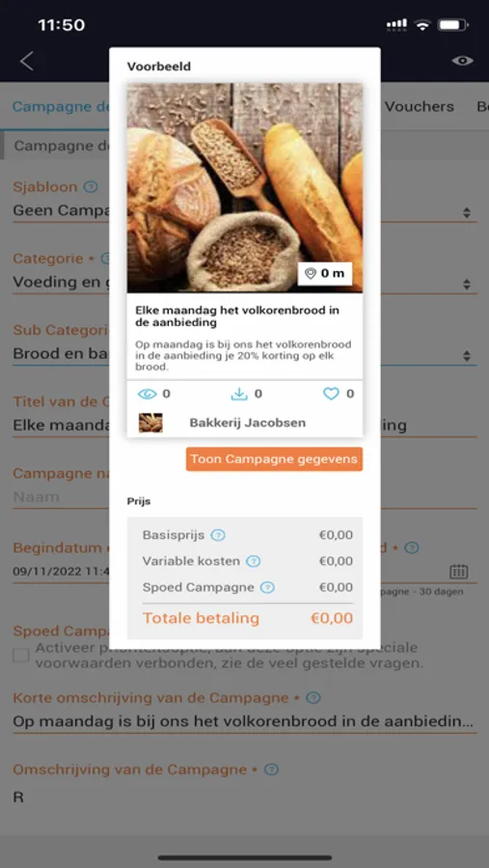Toggle the preview eye icon in header
Screen dimensions: 489x868
pos(462,61)
